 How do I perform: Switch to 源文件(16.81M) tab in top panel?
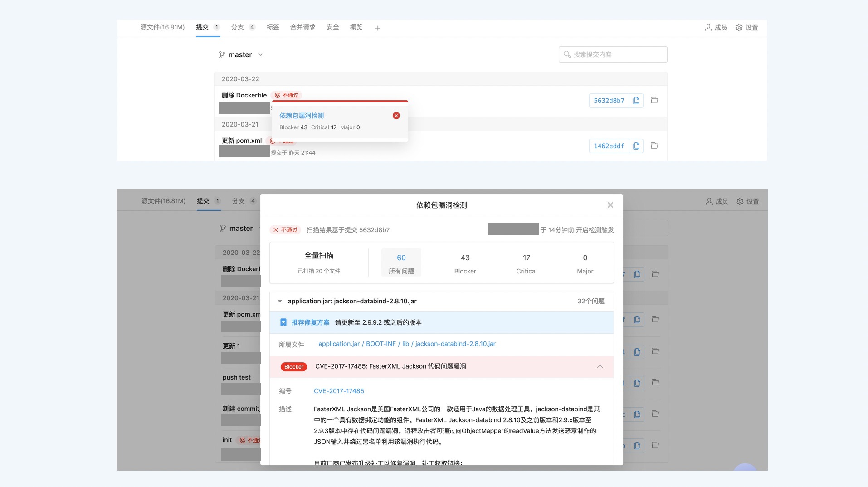[x=163, y=27]
